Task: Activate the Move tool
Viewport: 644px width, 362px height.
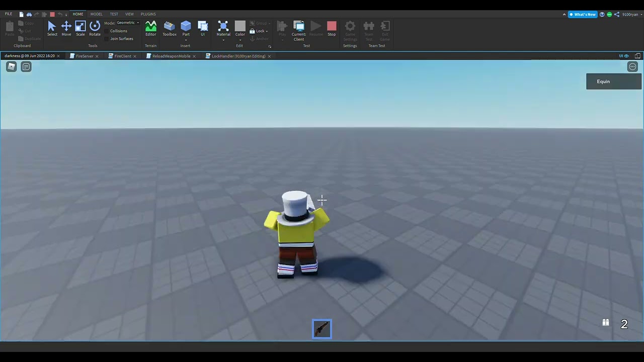Action: [66, 28]
